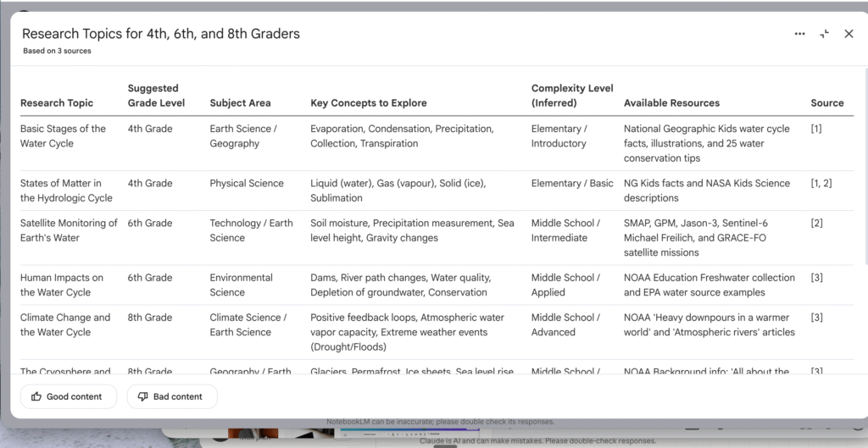Image resolution: width=868 pixels, height=448 pixels.
Task: Click the 8th Grade cell for Climate Change row
Action: click(150, 318)
